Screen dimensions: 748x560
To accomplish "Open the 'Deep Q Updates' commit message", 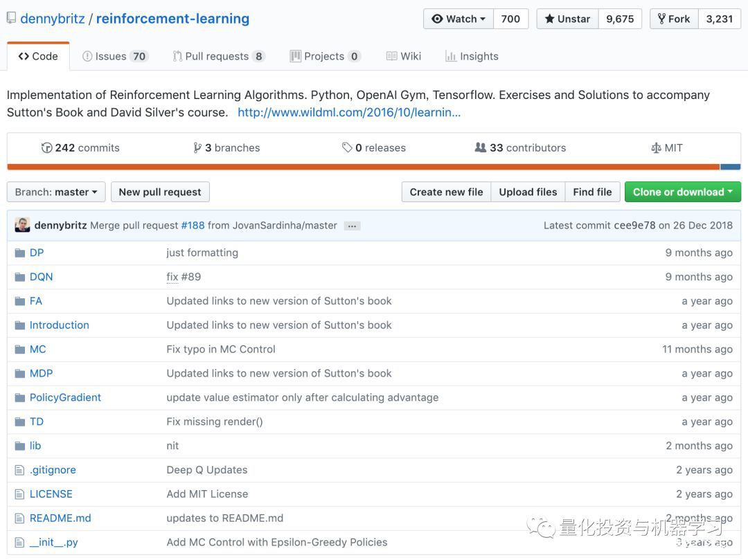I will point(207,470).
